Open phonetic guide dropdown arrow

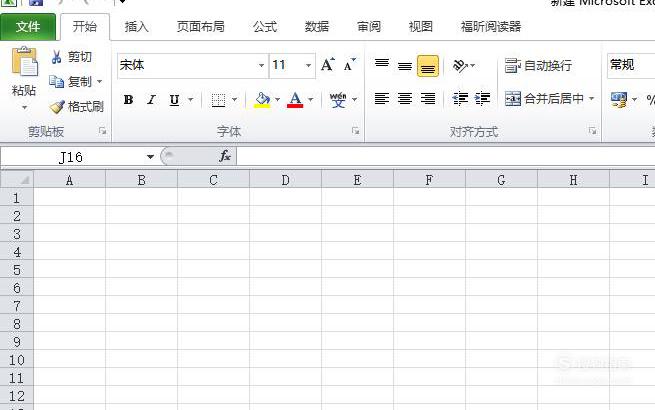pos(354,99)
